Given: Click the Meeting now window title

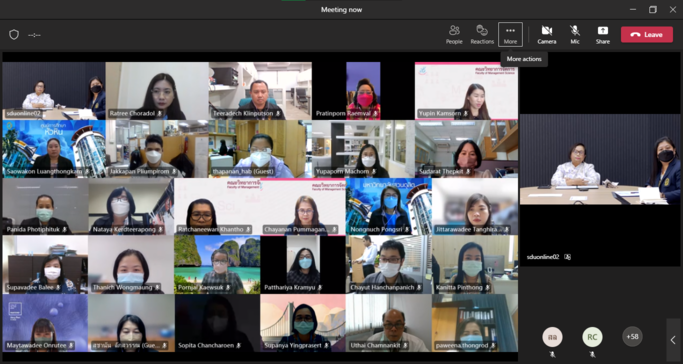Looking at the screenshot, I should point(342,10).
